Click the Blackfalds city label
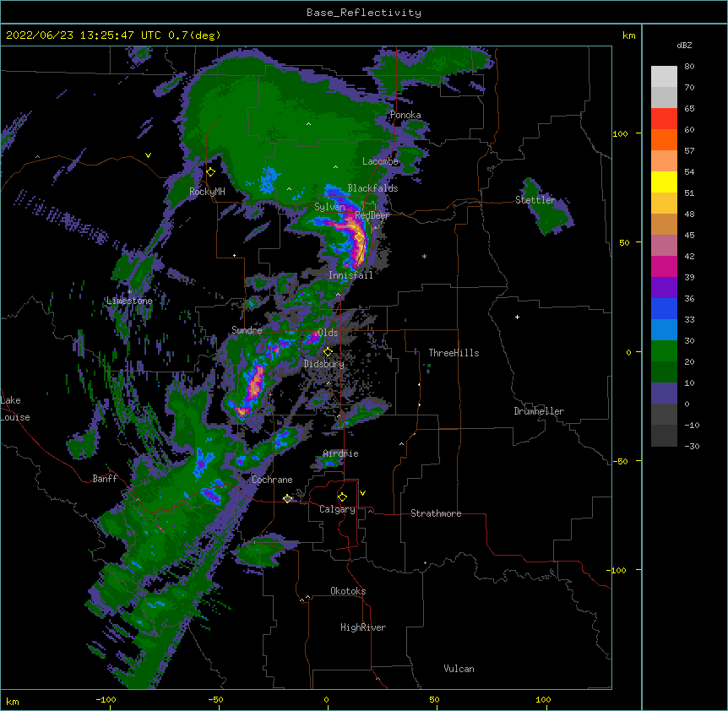 [x=372, y=188]
